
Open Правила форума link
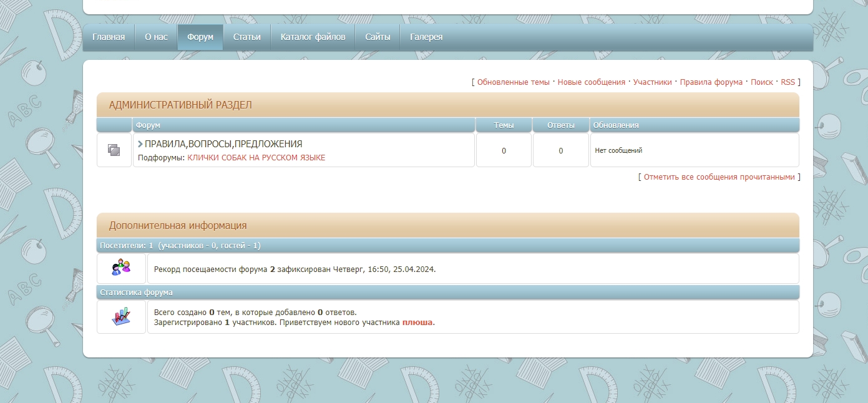[711, 82]
